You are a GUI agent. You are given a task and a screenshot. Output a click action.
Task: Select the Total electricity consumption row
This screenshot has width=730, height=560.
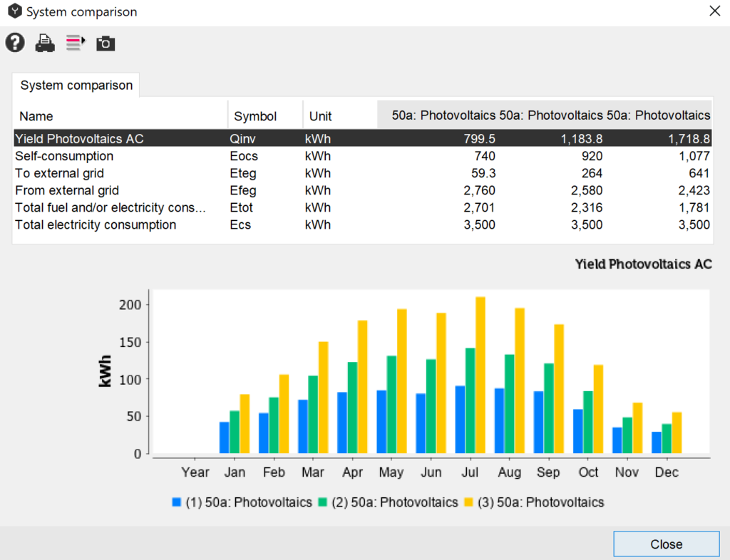click(x=96, y=224)
